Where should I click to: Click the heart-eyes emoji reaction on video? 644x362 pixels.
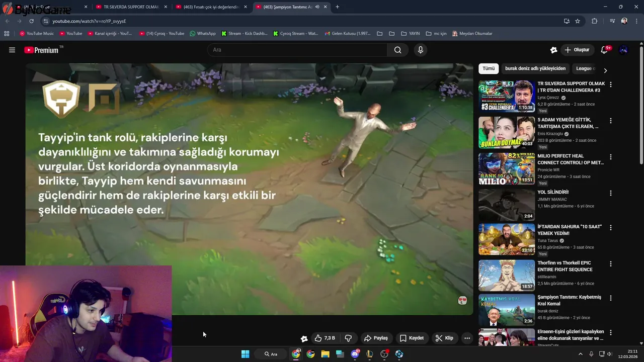tap(462, 301)
